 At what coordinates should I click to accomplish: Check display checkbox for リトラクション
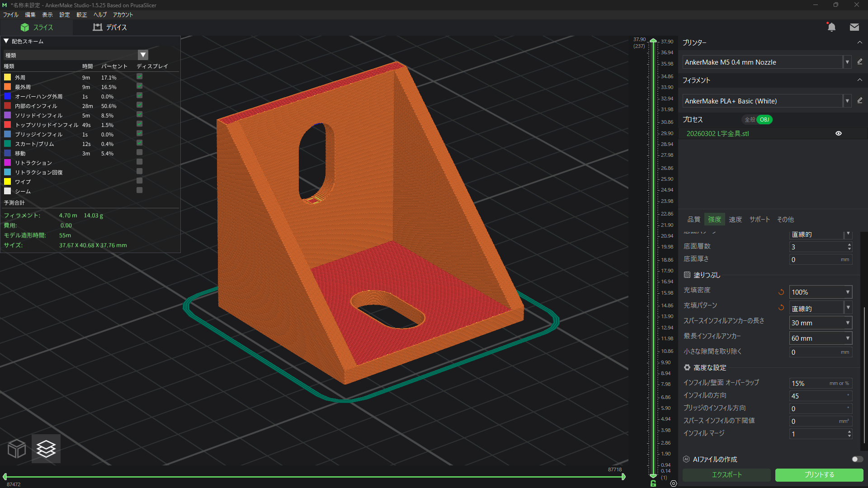click(140, 162)
